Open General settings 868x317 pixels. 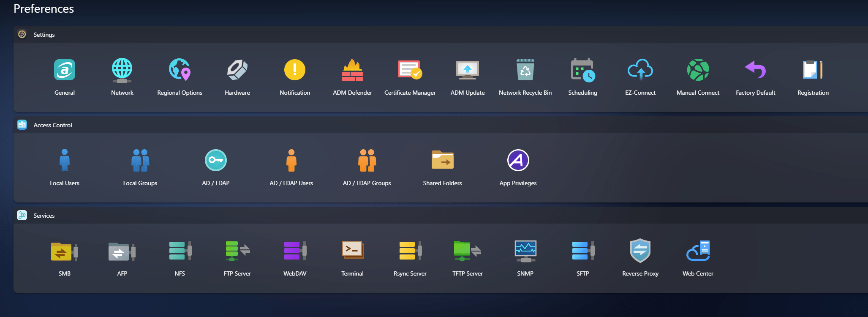tap(65, 70)
